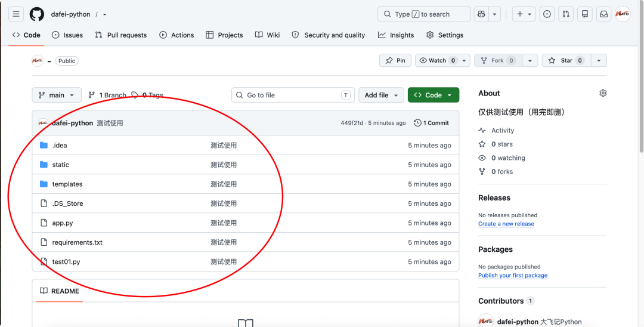Open the hamburger navigation menu
Viewport: 644px width, 327px height.
coord(16,14)
